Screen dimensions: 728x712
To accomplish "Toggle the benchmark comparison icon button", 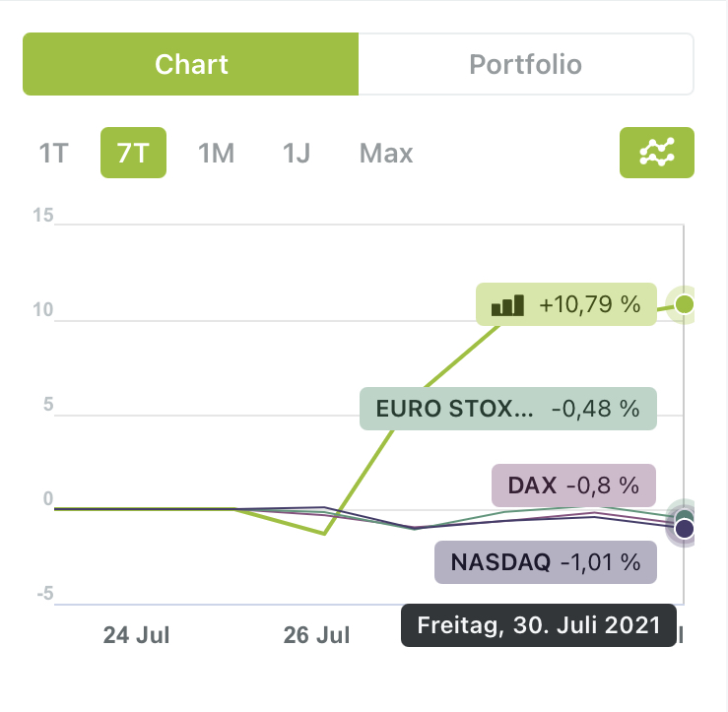I will tap(656, 153).
